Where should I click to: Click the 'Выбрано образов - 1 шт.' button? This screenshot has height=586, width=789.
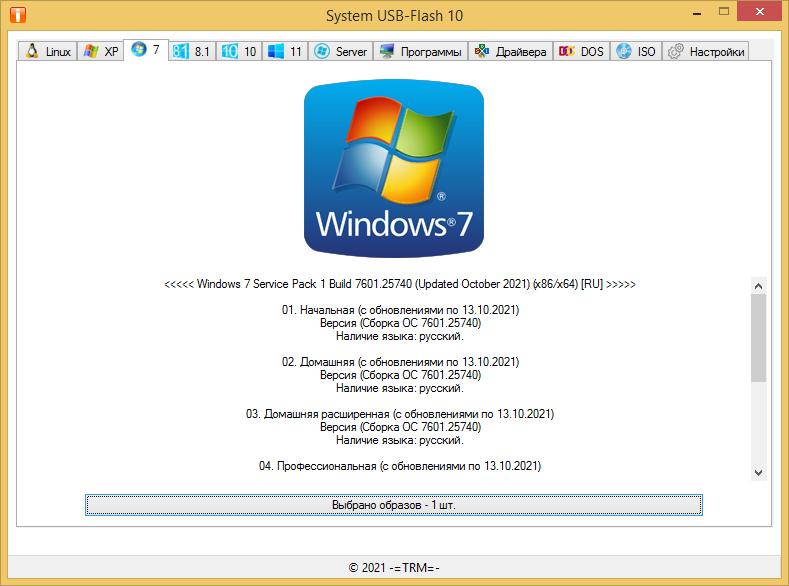click(393, 505)
